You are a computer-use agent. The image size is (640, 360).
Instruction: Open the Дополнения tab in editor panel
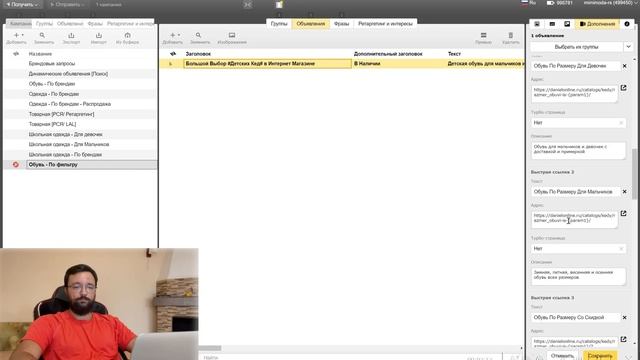(597, 24)
